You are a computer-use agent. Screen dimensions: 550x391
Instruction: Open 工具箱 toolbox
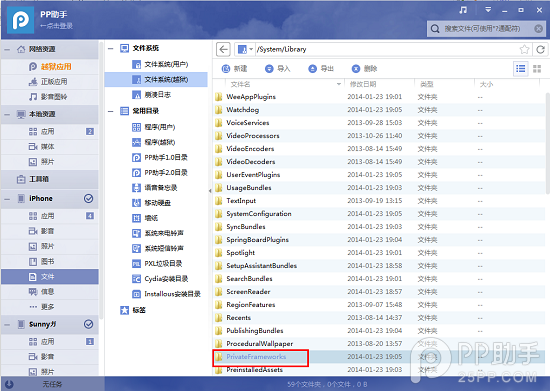50,179
